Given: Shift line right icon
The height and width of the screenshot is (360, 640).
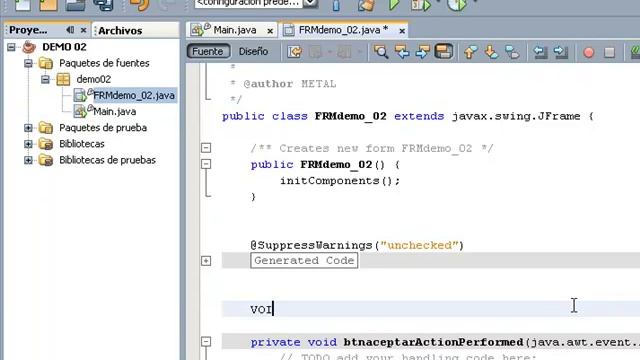Looking at the screenshot, I should (561, 52).
